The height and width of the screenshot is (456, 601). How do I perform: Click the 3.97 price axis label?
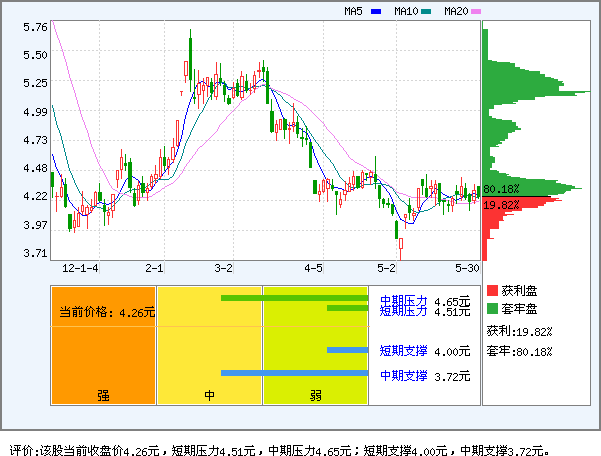click(35, 225)
